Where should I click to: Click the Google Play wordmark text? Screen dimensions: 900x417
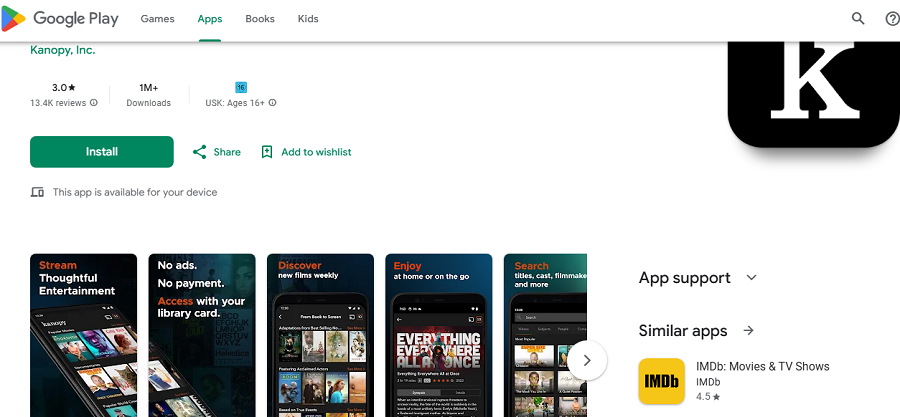pos(76,19)
